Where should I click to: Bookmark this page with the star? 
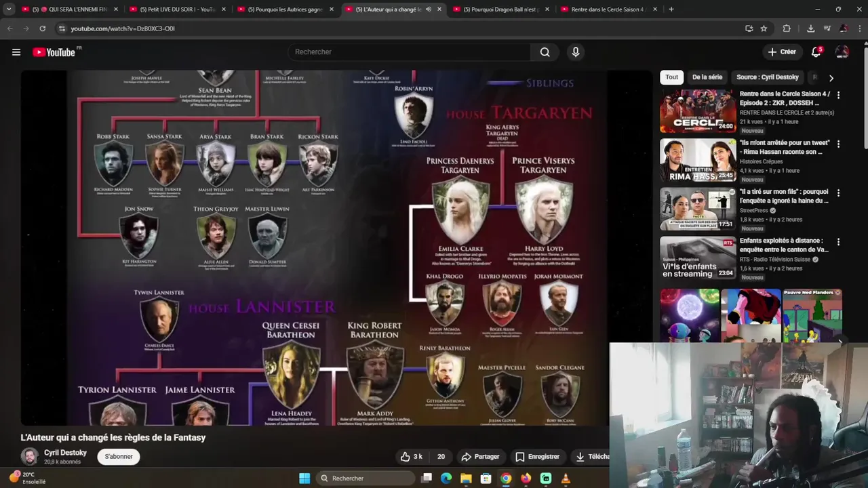coord(764,28)
